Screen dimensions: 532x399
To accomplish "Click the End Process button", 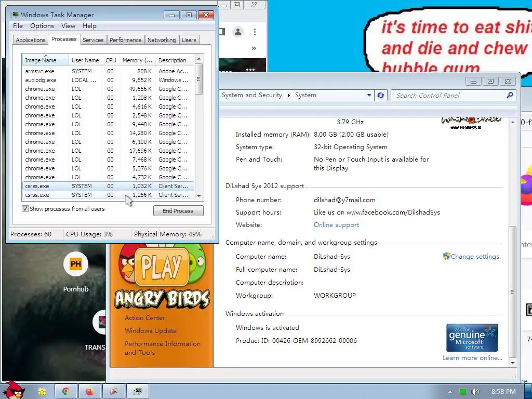I will pos(178,211).
